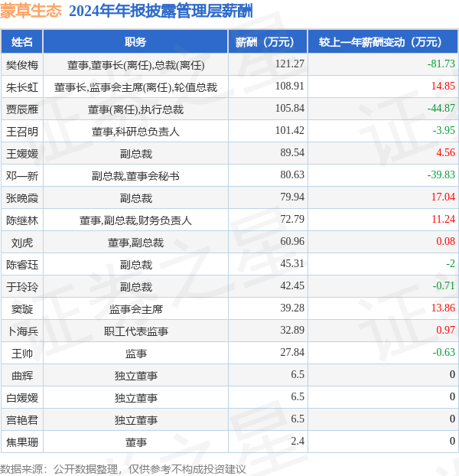Click salary value 105.84
Image resolution: width=459 pixels, height=476 pixels.
(290, 108)
